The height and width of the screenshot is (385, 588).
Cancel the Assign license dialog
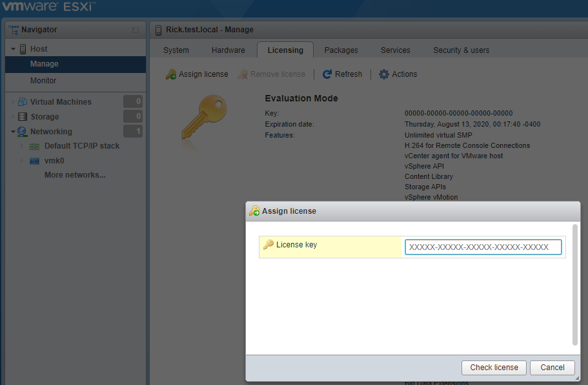pos(553,368)
